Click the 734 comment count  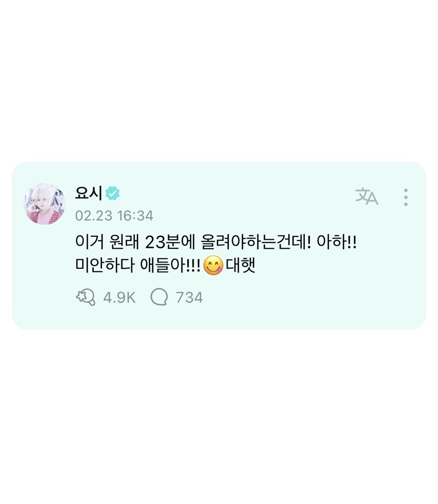[189, 298]
